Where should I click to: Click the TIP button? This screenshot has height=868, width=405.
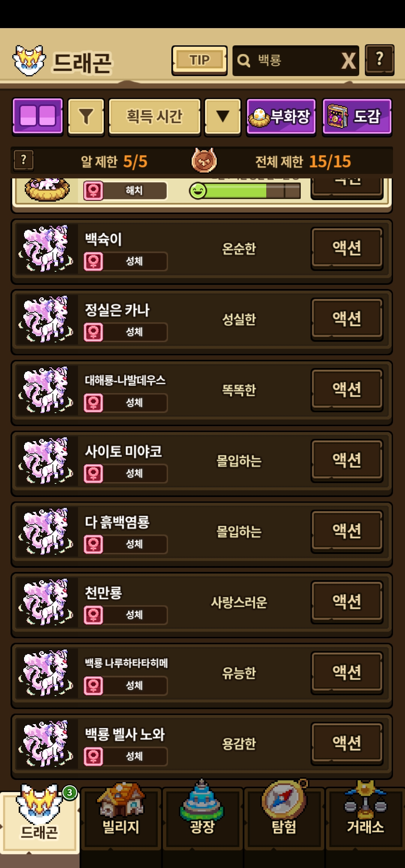199,60
